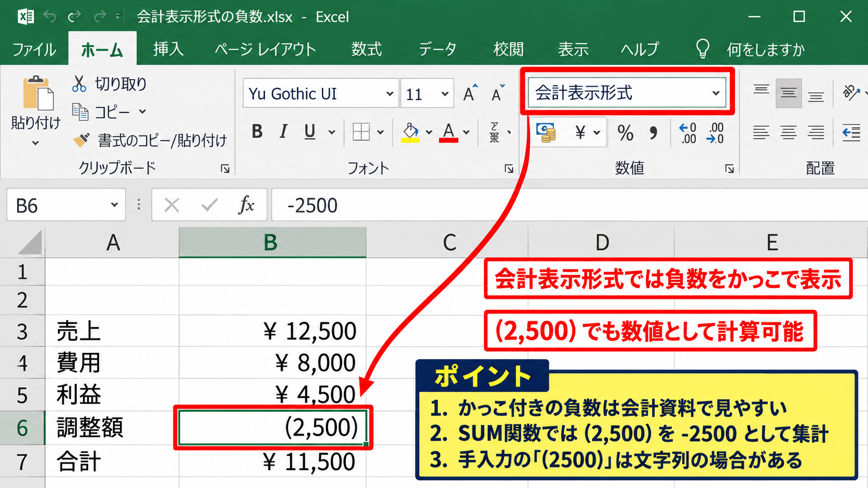Open the 会計表示形式 number format dropdown
868x488 pixels.
(716, 93)
